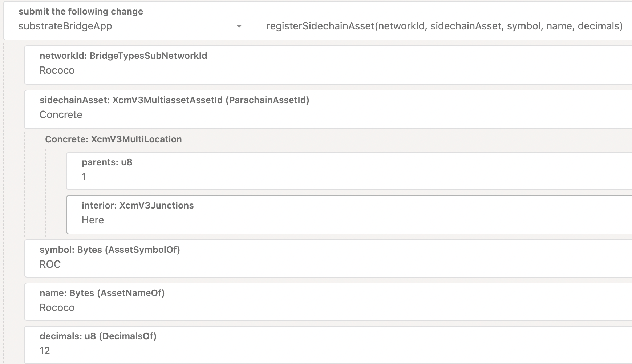
Task: Open the interior XcmV3Junctions Here selector
Action: click(349, 215)
